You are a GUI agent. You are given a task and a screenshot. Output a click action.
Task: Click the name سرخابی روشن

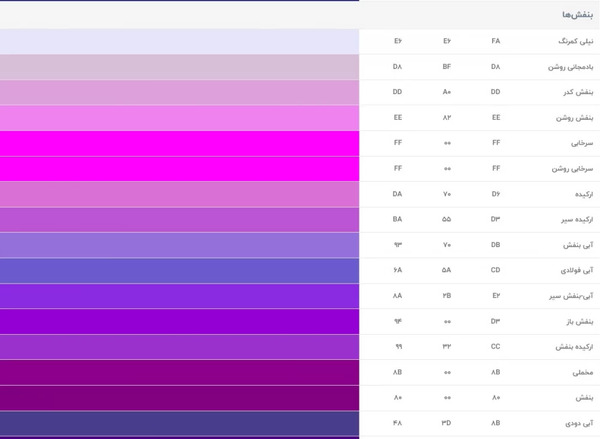(x=572, y=169)
